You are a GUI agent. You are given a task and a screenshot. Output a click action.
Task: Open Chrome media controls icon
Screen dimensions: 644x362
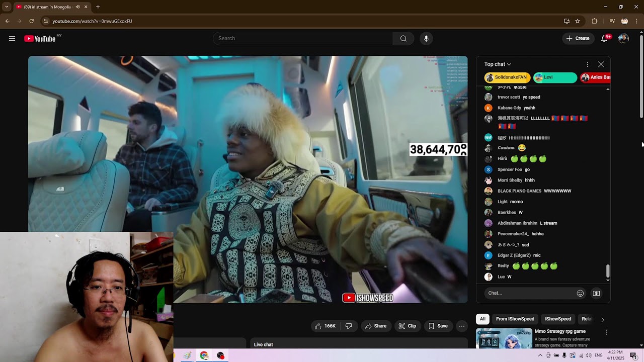pyautogui.click(x=612, y=21)
